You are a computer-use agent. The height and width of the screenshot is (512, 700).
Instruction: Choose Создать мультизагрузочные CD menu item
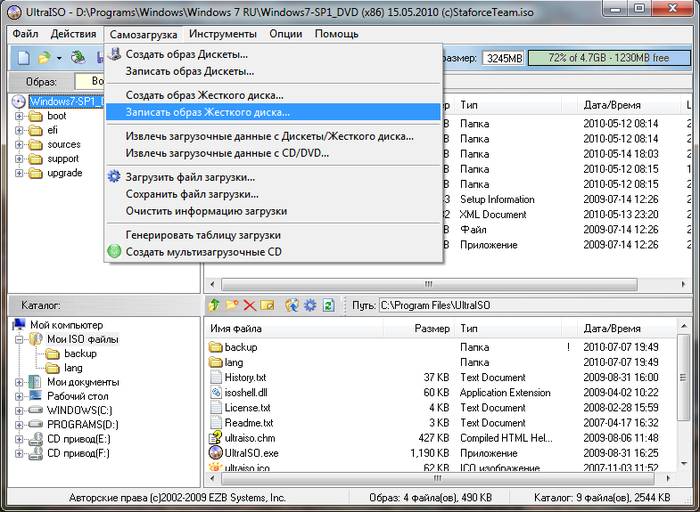[203, 252]
